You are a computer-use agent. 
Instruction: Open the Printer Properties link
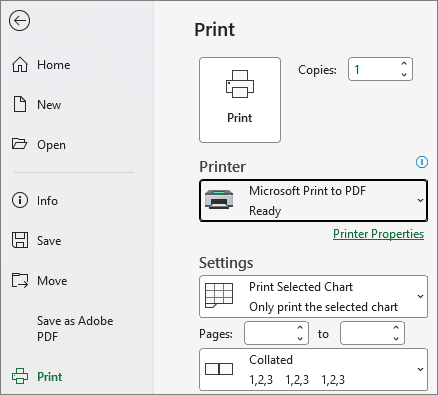[378, 234]
